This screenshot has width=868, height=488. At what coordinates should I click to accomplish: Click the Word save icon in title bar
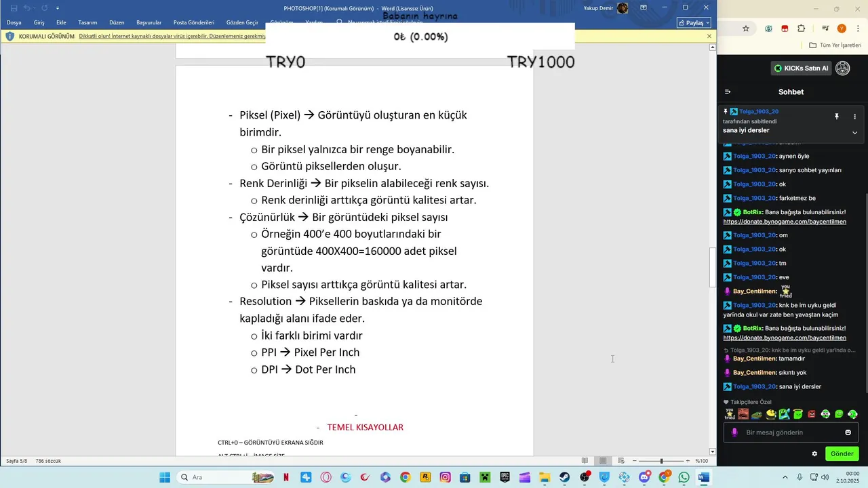[x=14, y=8]
